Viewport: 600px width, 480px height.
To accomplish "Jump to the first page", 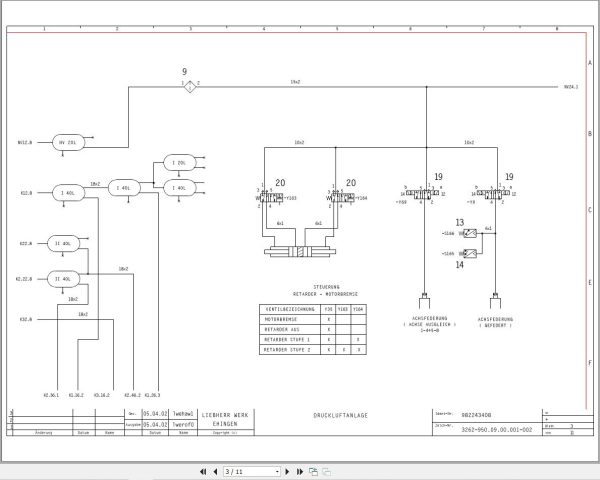I will [x=203, y=472].
